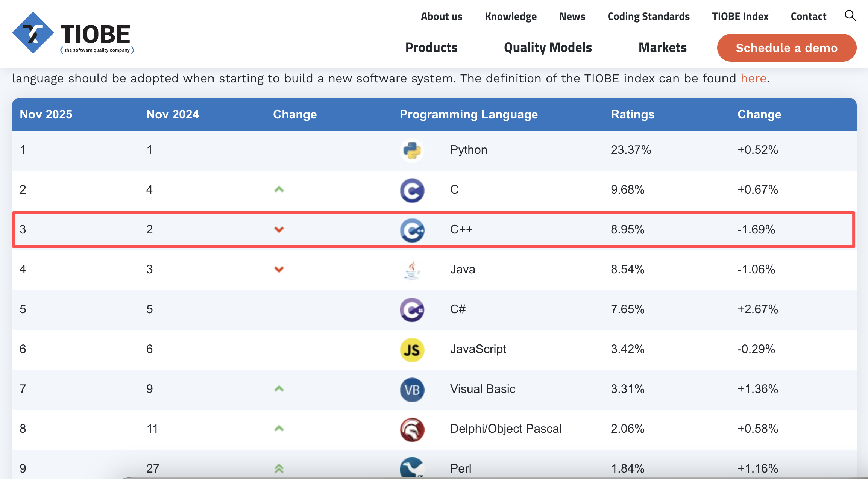Click the green up arrow in C row
The height and width of the screenshot is (479, 868).
pyautogui.click(x=279, y=189)
